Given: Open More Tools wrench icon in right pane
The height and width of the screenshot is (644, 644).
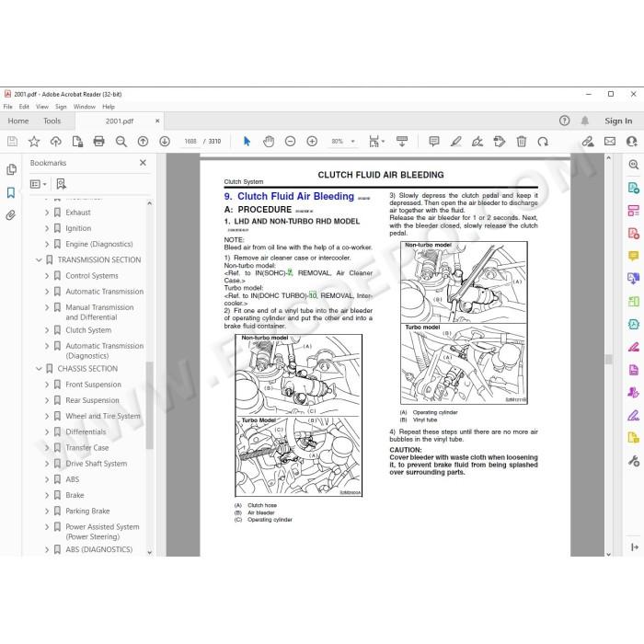Looking at the screenshot, I should (633, 461).
